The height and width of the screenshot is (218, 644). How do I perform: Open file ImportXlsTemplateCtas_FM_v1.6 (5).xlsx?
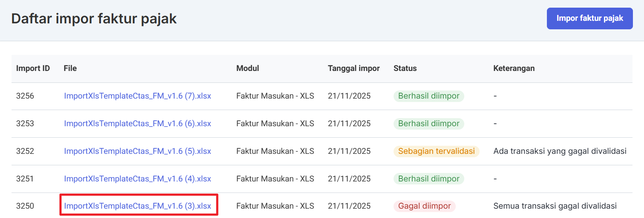point(138,151)
